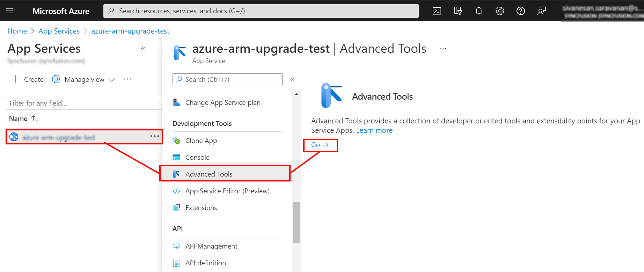Click the Extensions icon
Screen dimensions: 644x272
coord(176,207)
